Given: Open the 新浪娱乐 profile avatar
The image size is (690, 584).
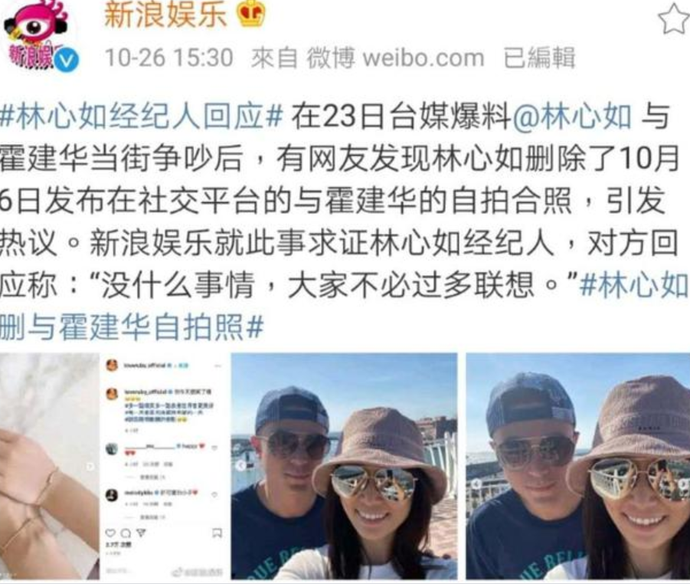Looking at the screenshot, I should pyautogui.click(x=36, y=34).
